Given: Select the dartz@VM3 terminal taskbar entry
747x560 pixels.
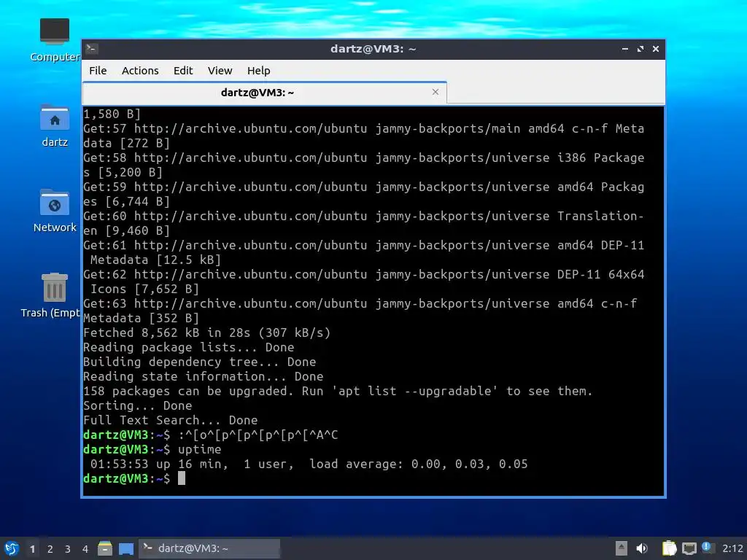Looking at the screenshot, I should pos(209,548).
